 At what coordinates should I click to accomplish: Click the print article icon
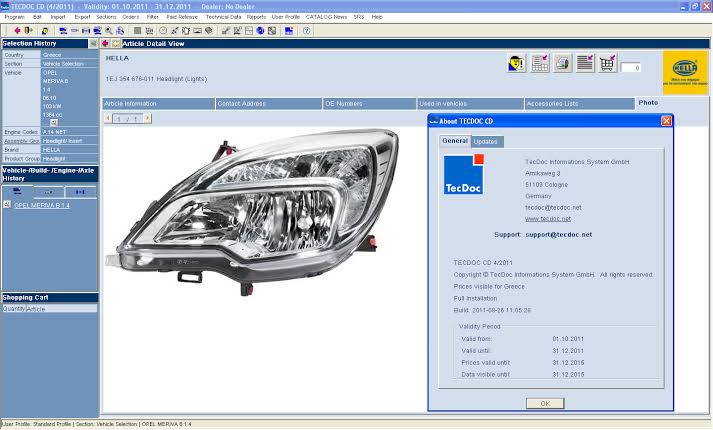[x=563, y=64]
